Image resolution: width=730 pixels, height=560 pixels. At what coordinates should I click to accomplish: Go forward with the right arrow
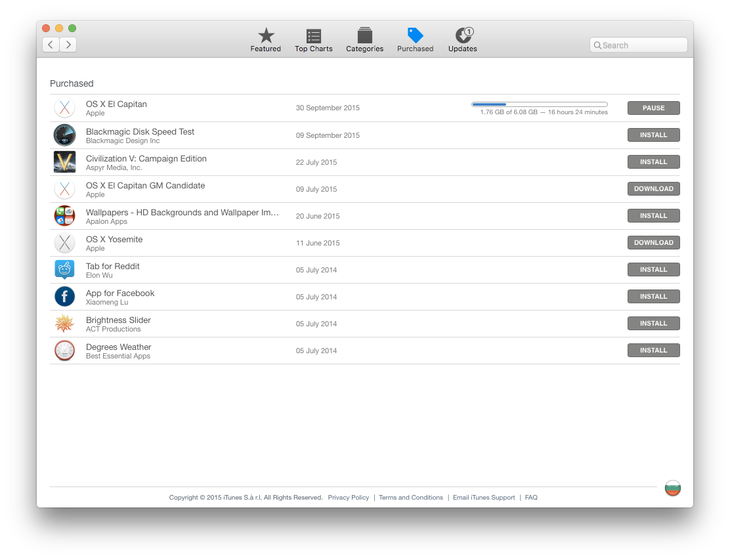(68, 45)
